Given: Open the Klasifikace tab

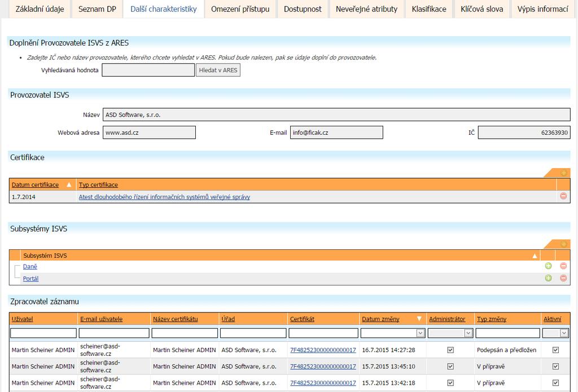Looking at the screenshot, I should (429, 9).
